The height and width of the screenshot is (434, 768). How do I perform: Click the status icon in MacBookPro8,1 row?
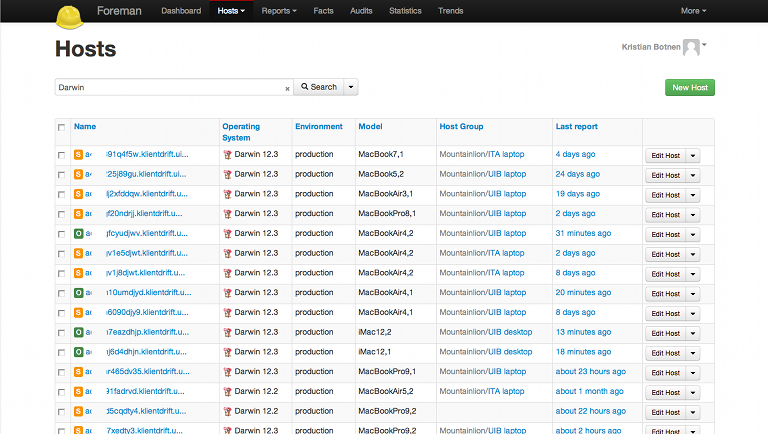pyautogui.click(x=78, y=214)
